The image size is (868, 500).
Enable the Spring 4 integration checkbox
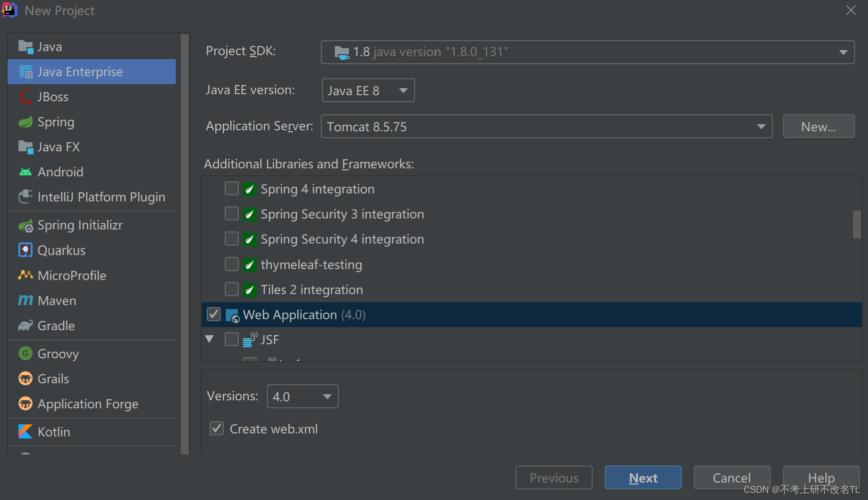(x=232, y=188)
